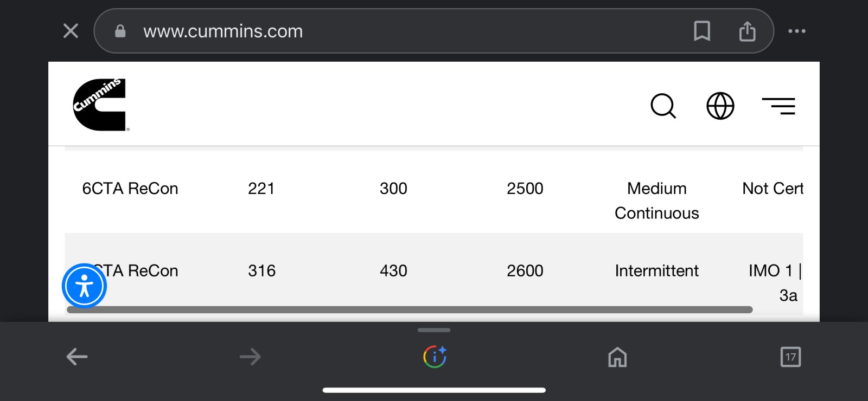Open the tab switcher showing 17
The image size is (868, 401).
(x=790, y=357)
